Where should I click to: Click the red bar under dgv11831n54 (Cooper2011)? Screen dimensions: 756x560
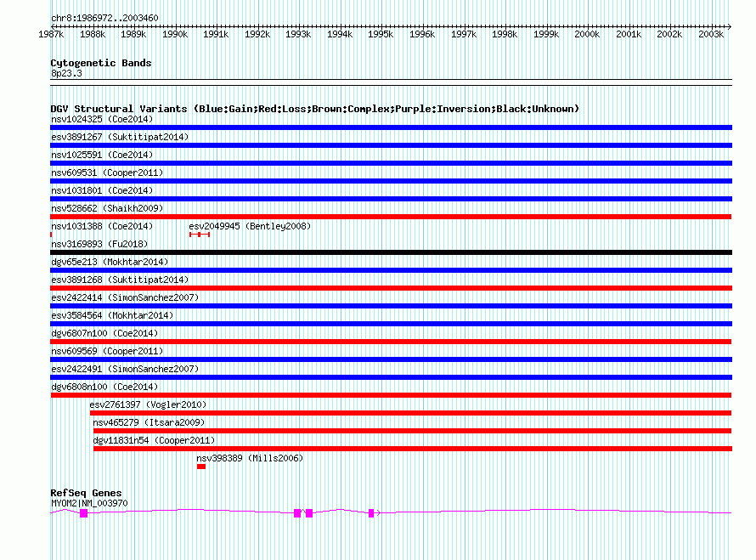click(412, 449)
